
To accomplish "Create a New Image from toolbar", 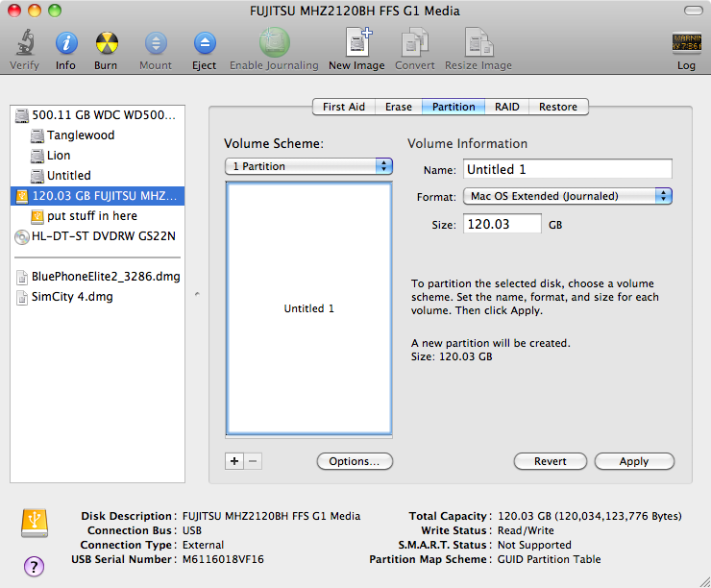I will 357,42.
